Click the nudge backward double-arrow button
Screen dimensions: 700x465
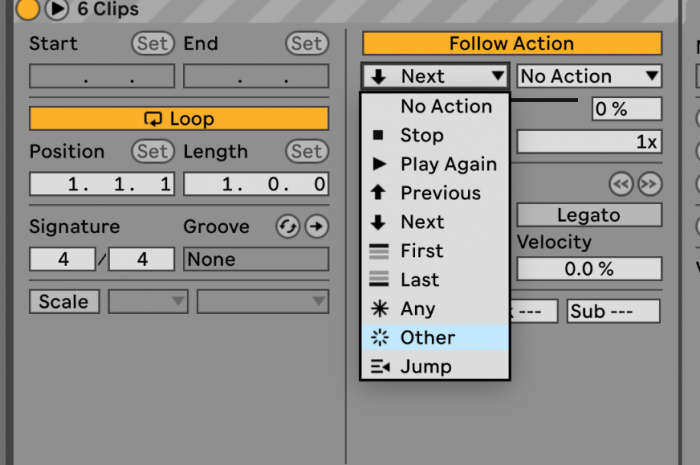[621, 184]
